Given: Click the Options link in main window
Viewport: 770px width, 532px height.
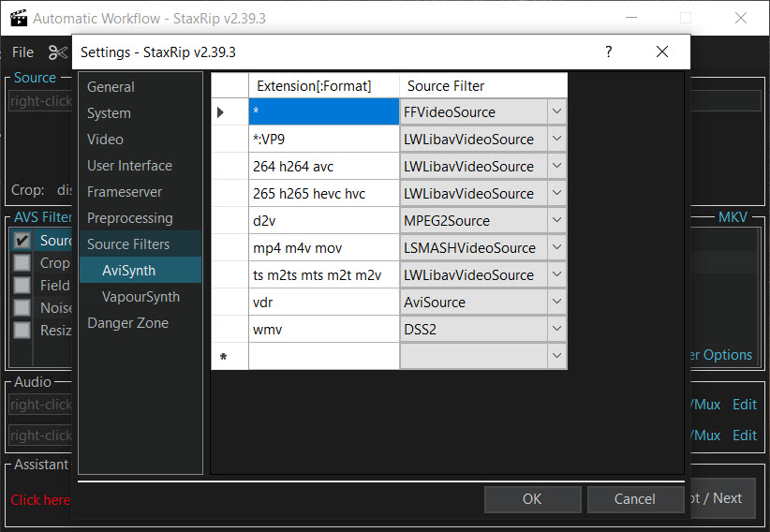Looking at the screenshot, I should [x=721, y=355].
